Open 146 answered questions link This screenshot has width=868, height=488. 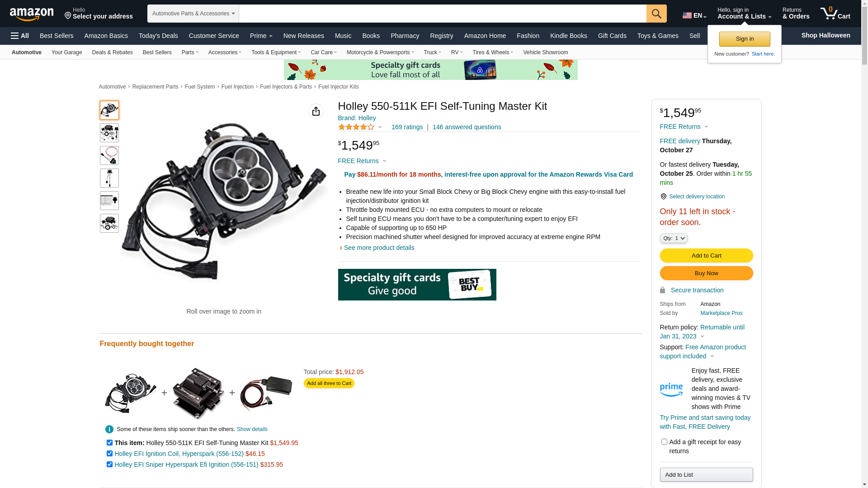click(x=467, y=127)
